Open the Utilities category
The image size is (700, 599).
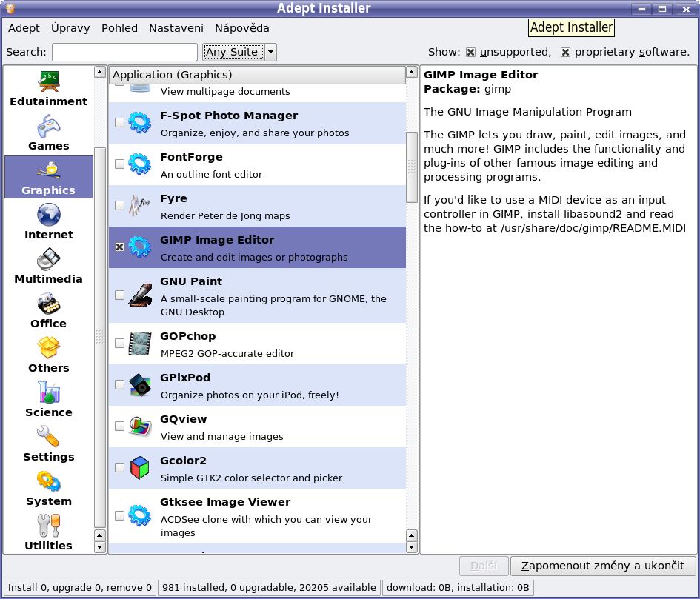coord(49,533)
